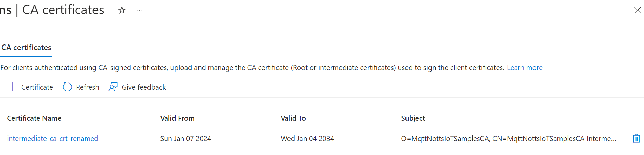Open the Learn more link

[525, 68]
